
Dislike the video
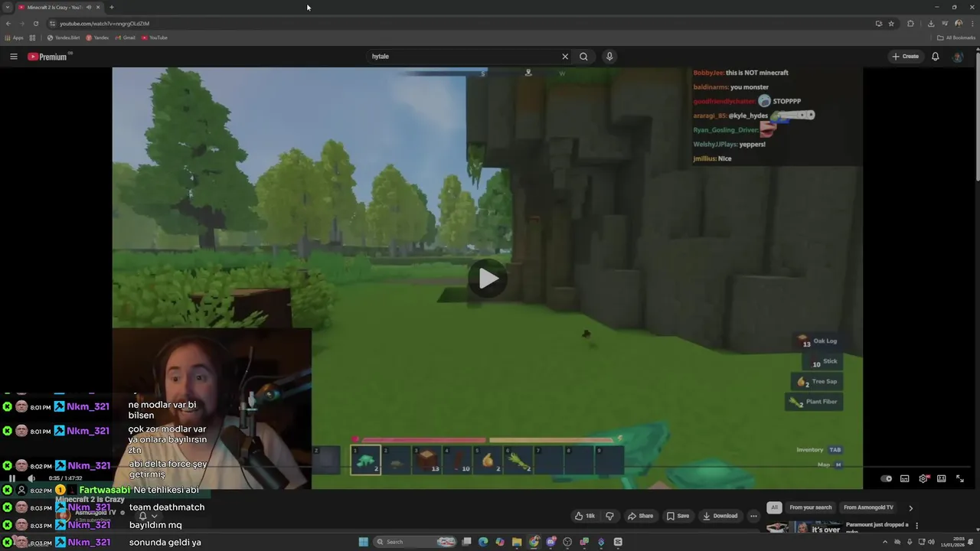(x=609, y=516)
